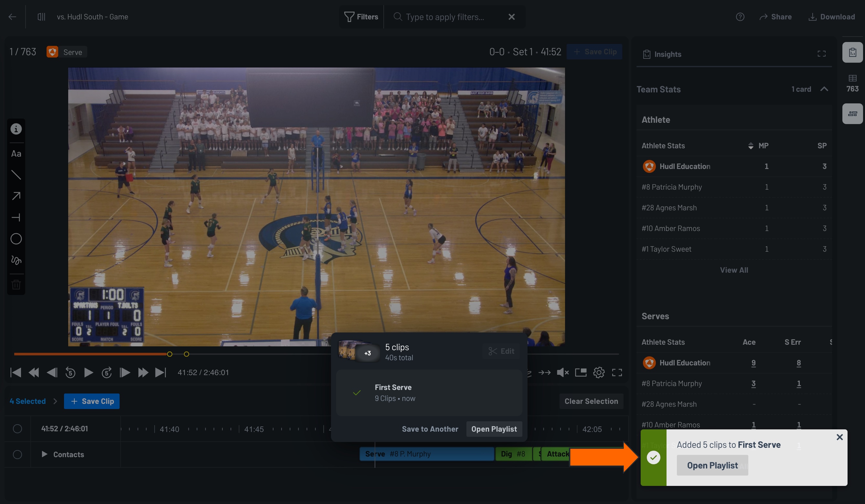Select the text annotation tool (Aa)
The width and height of the screenshot is (865, 504).
point(16,153)
